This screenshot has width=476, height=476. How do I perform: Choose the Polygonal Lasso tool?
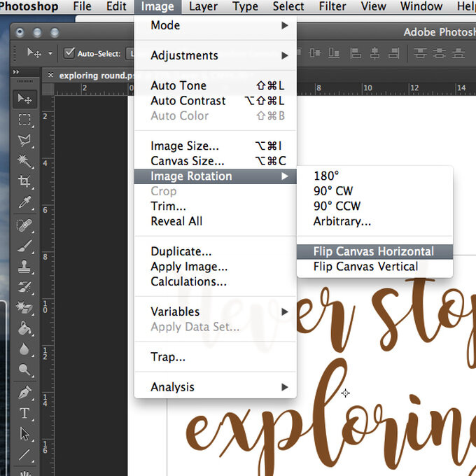click(x=25, y=140)
